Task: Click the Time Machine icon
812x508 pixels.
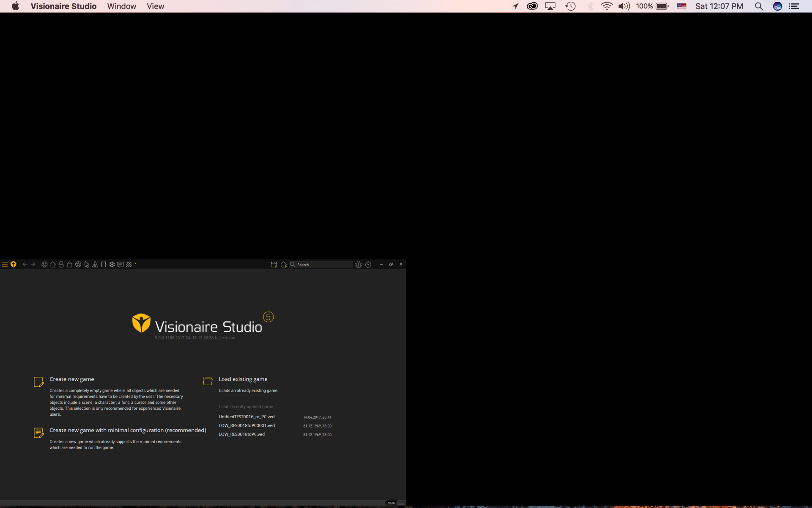Action: click(x=571, y=6)
